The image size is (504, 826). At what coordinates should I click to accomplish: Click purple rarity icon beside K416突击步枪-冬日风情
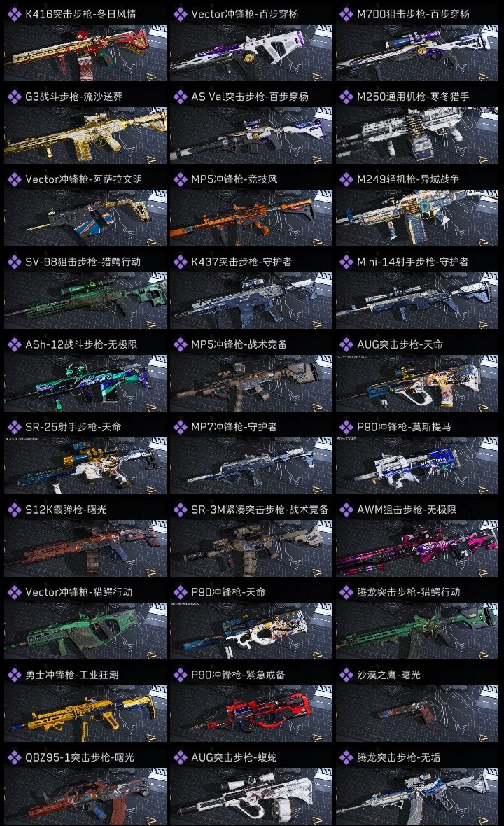tap(15, 14)
